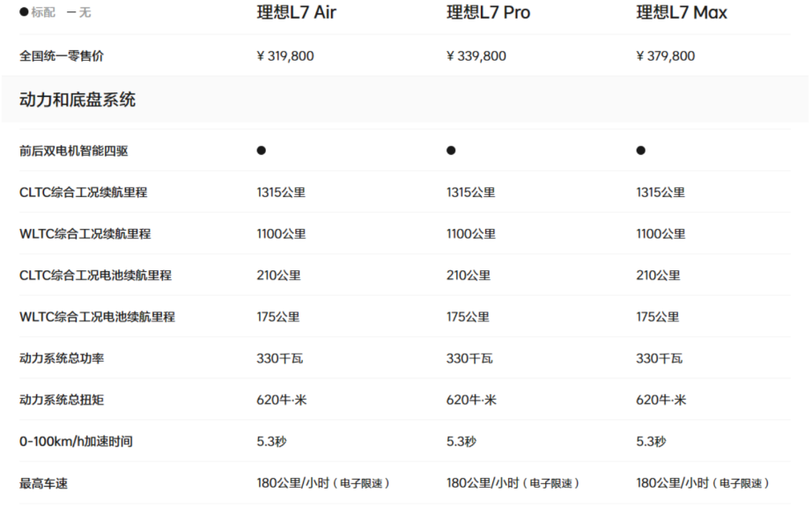Select 210公里 in the L7 Air column

278,276
